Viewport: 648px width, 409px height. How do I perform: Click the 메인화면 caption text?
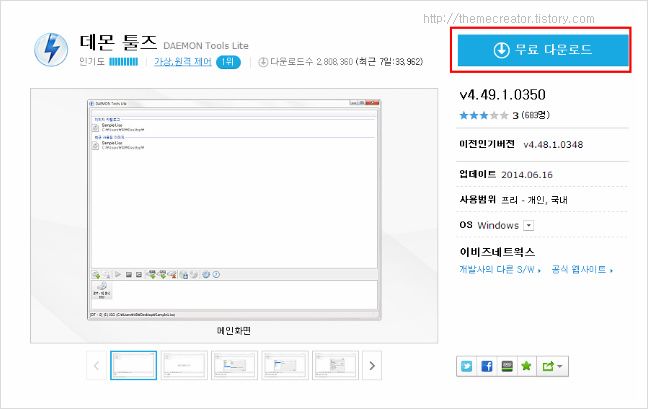click(234, 331)
